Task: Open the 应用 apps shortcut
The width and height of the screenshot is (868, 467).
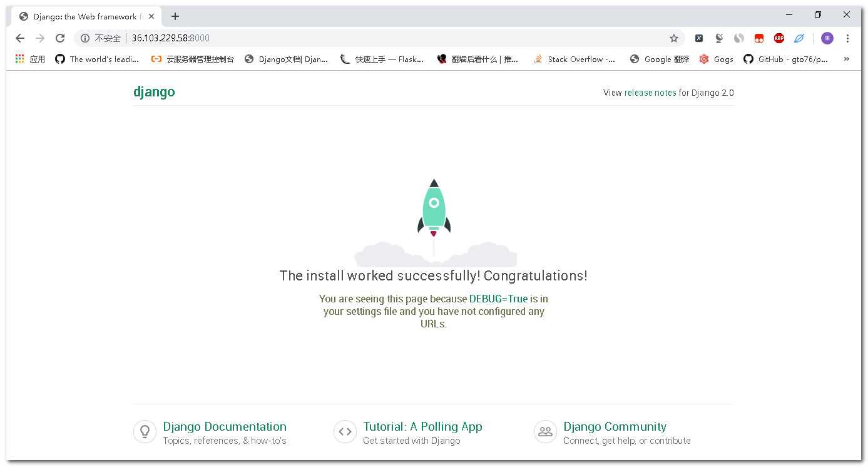Action: pos(30,59)
